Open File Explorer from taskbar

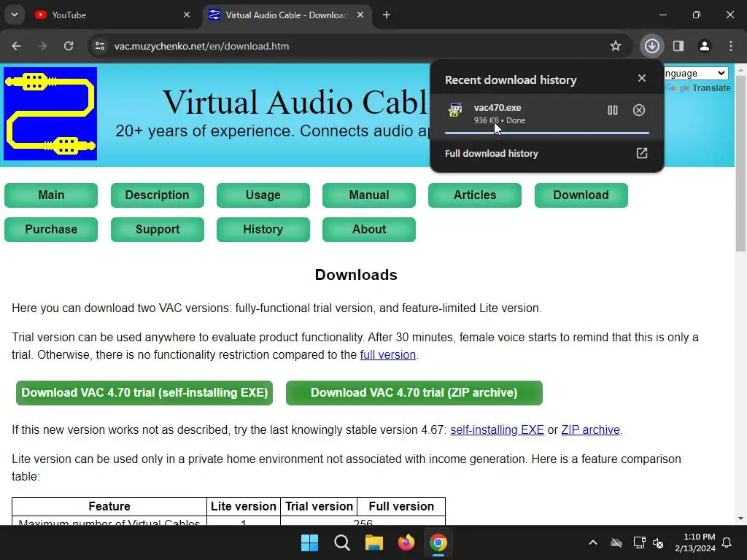[x=374, y=542]
